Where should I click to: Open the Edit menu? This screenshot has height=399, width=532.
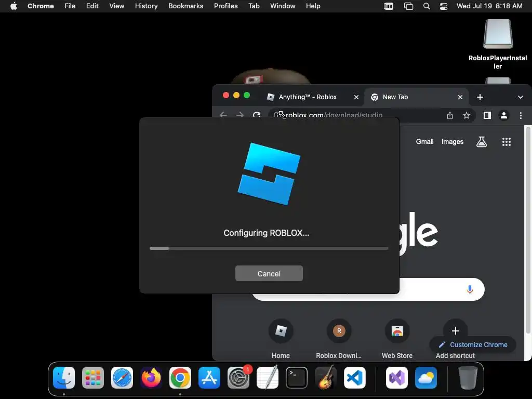point(92,6)
